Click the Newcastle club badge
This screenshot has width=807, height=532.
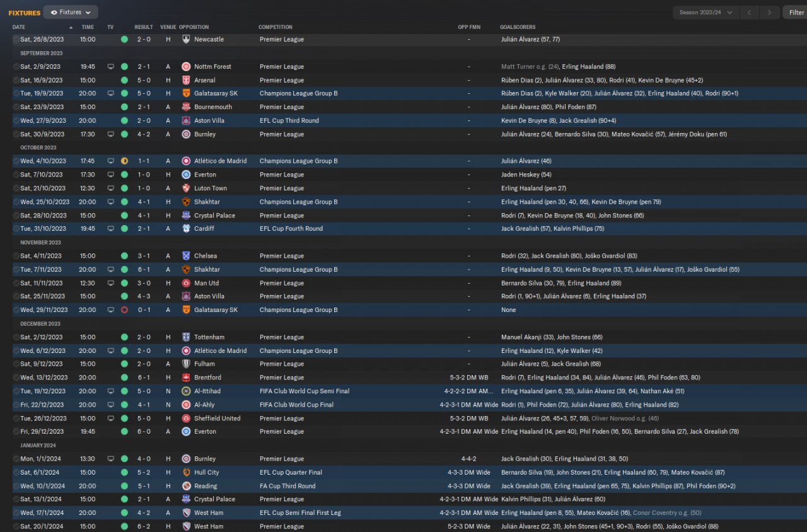point(186,39)
